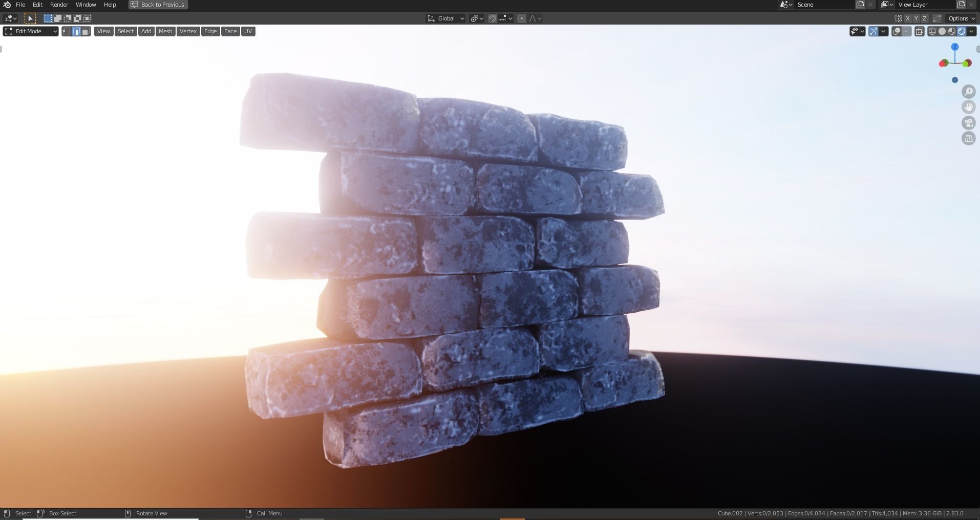Open object types visibility dropdown
This screenshot has height=520, width=980.
[x=857, y=31]
